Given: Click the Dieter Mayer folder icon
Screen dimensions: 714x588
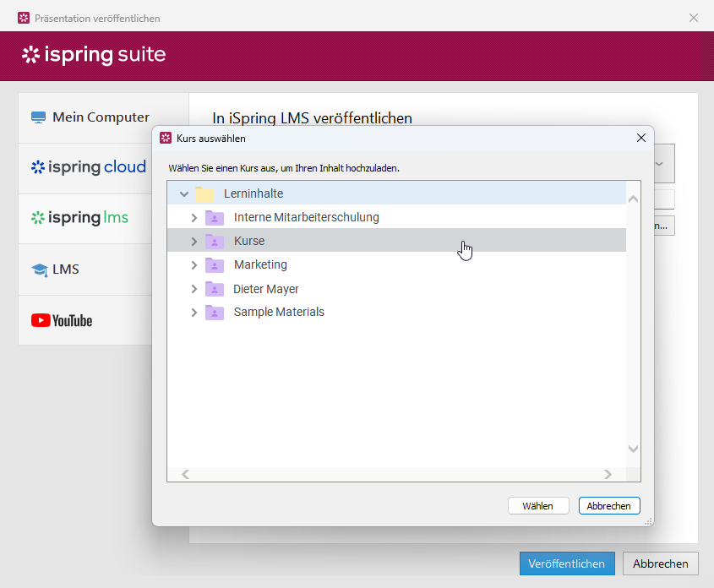Looking at the screenshot, I should coord(215,289).
